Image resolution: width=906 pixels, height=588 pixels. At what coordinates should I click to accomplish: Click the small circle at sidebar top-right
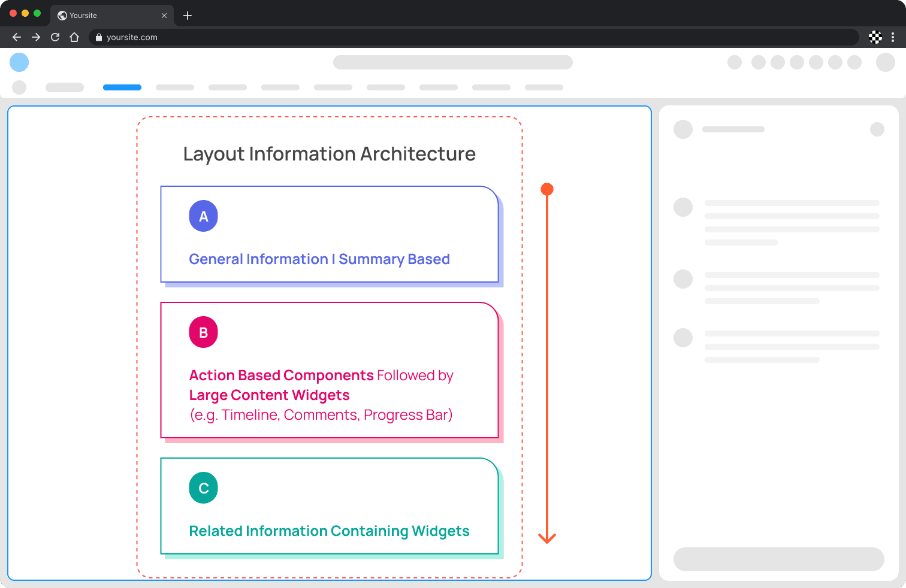877,129
